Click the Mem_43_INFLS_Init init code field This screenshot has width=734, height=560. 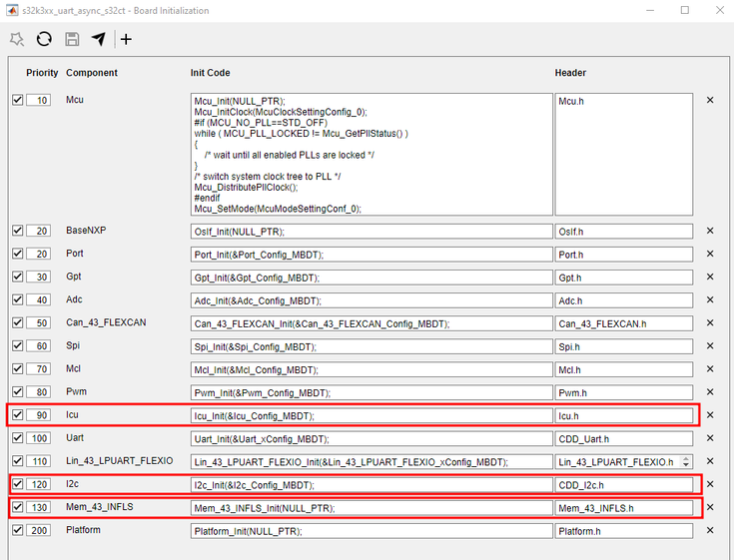coord(371,508)
